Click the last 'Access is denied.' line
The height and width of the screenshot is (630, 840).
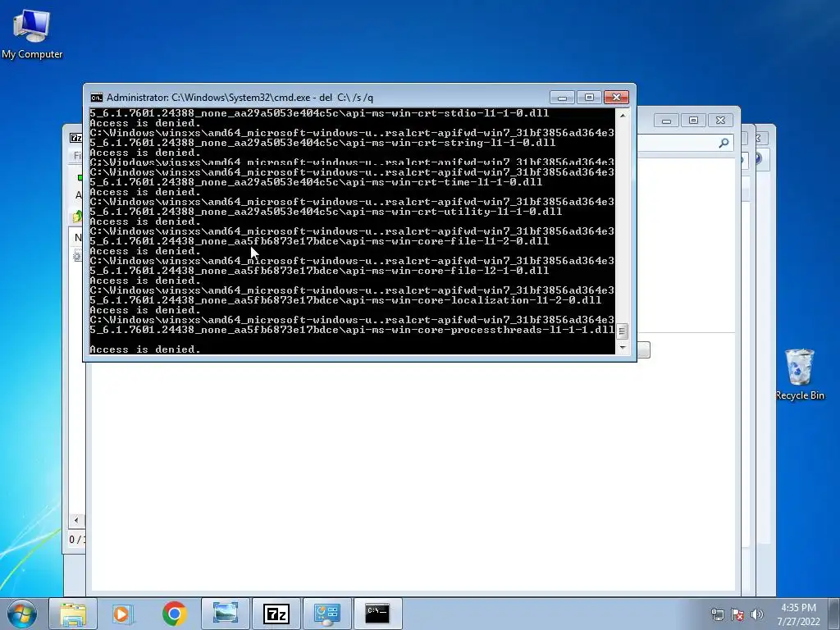pyautogui.click(x=144, y=349)
